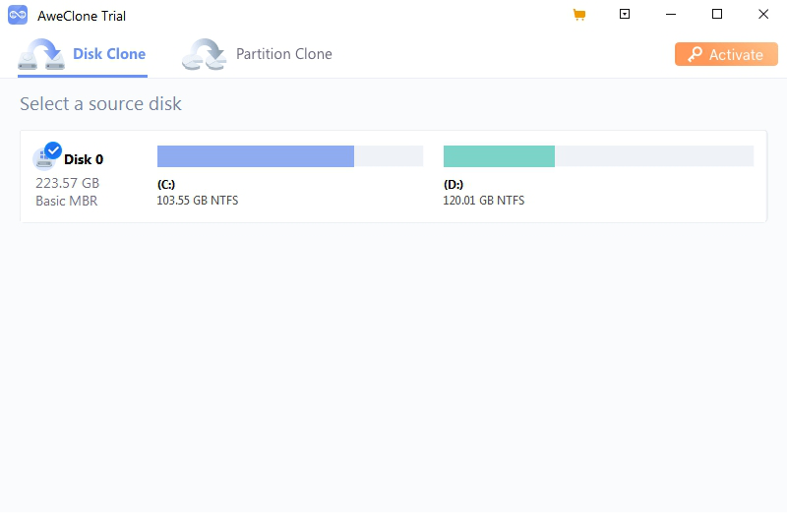787x532 pixels.
Task: Click the AweClone logo in the title bar
Action: pyautogui.click(x=18, y=16)
